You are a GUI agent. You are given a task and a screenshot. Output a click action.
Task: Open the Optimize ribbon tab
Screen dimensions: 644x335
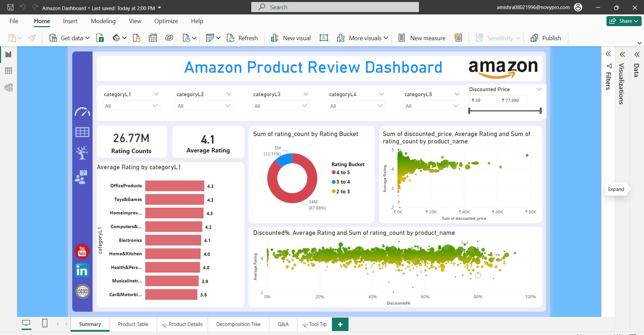[x=166, y=21]
